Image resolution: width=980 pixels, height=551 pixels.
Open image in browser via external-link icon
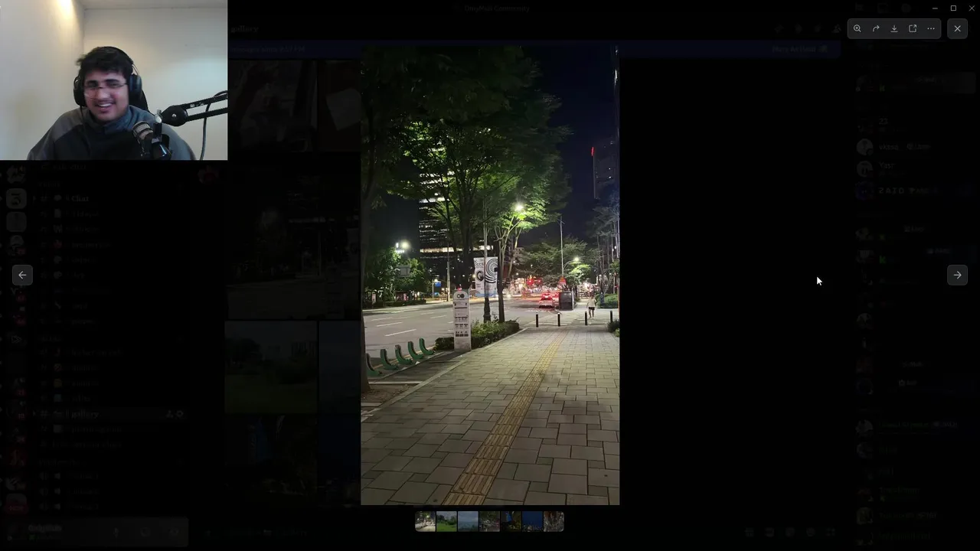(913, 28)
